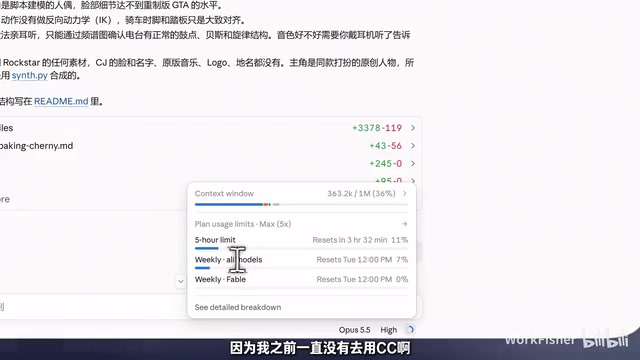Expand the +3378 -119 changed files row
Viewport: 640px width, 360px height.
click(413, 128)
